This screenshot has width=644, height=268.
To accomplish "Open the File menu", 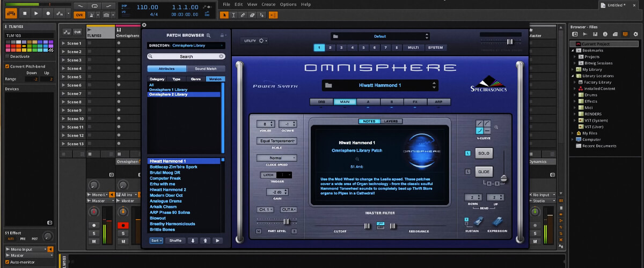I will [x=226, y=4].
